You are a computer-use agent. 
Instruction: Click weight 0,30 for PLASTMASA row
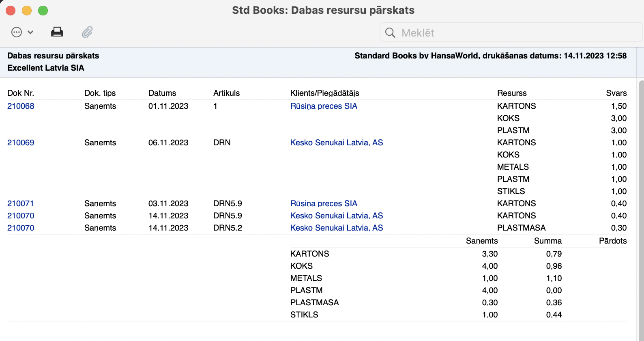(x=619, y=228)
